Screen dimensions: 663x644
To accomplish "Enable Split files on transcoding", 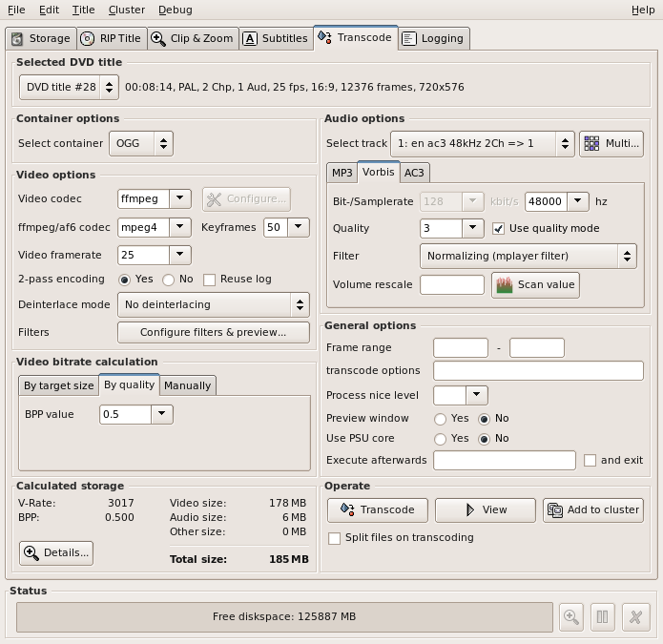I will (x=334, y=538).
